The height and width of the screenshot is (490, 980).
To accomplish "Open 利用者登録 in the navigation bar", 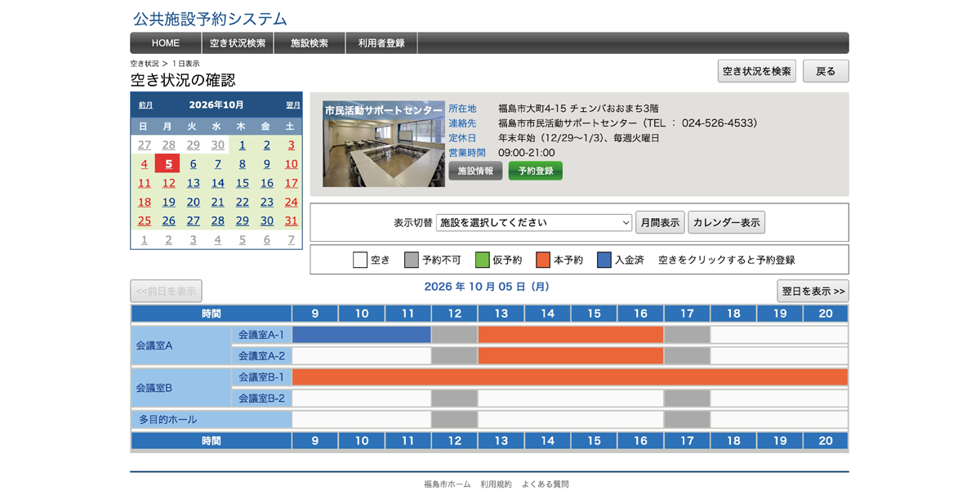I will (x=381, y=43).
